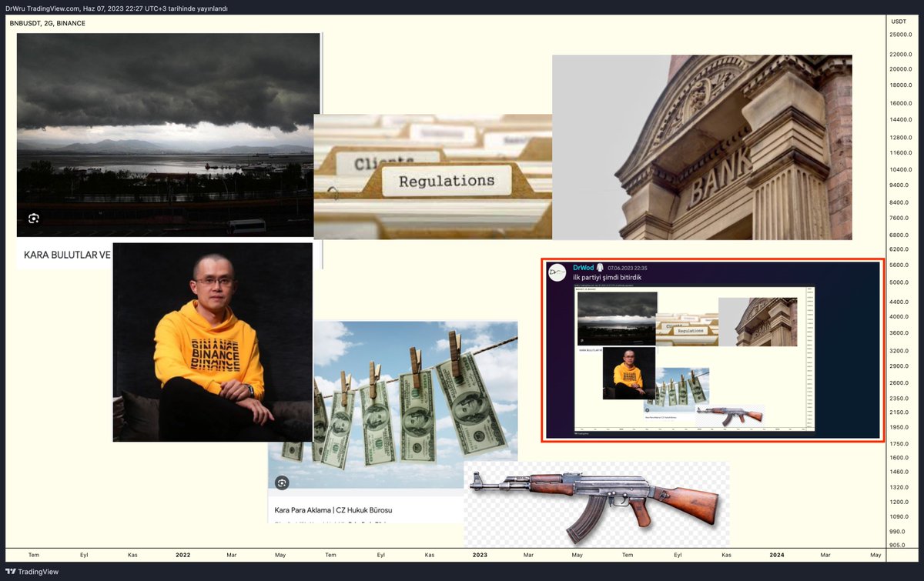Click the '07.06.2023 22:35' timestamp in the post
This screenshot has width=924, height=581.
(x=628, y=268)
